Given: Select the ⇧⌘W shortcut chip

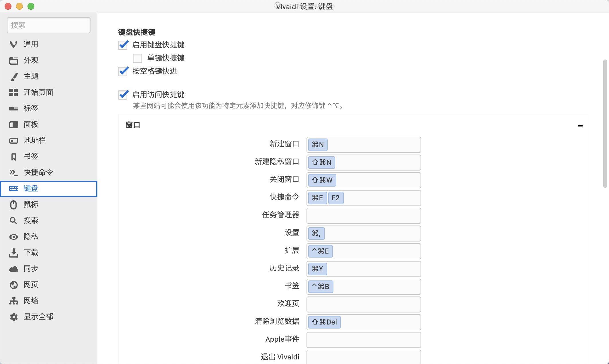Looking at the screenshot, I should pyautogui.click(x=322, y=180).
